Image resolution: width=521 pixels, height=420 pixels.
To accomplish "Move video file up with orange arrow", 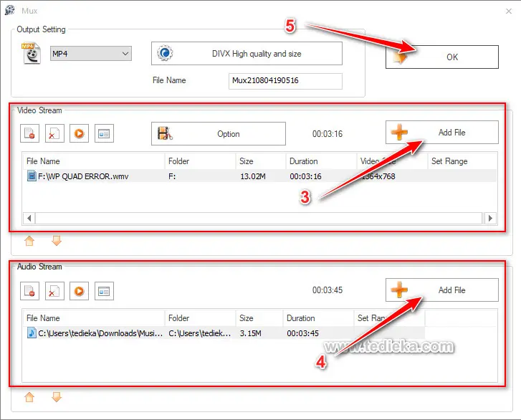I will point(29,241).
